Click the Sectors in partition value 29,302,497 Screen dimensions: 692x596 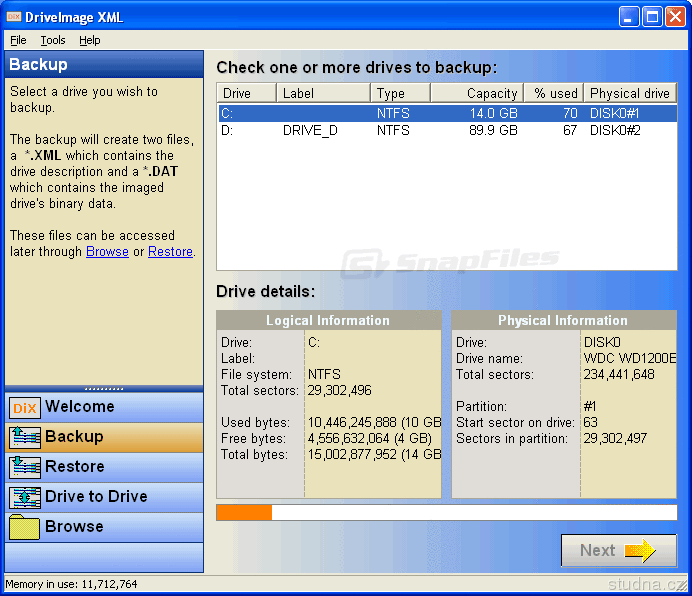pyautogui.click(x=615, y=438)
